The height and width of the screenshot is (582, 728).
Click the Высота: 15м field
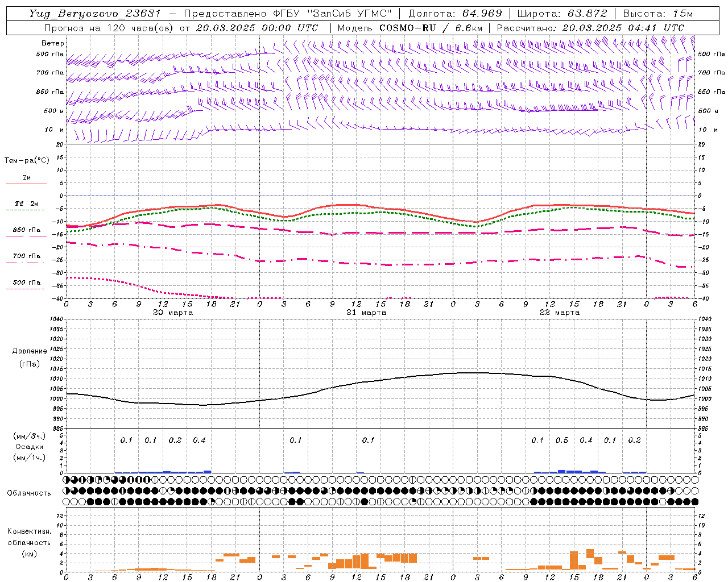658,14
